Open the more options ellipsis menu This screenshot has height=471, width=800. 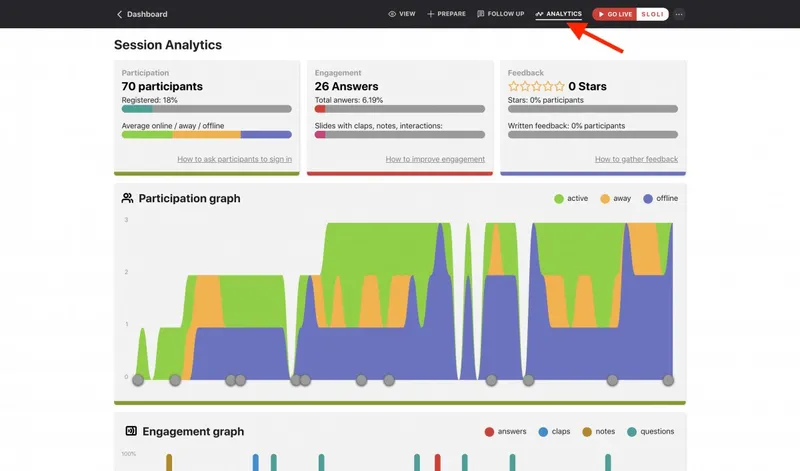pos(679,14)
